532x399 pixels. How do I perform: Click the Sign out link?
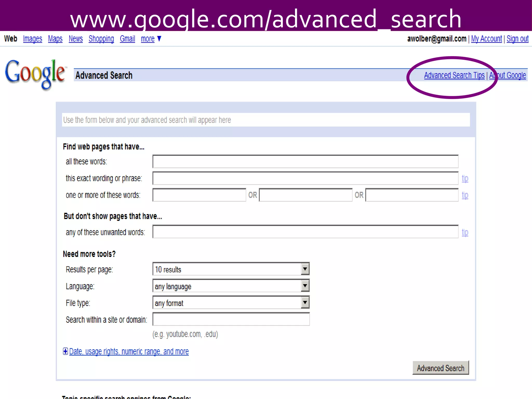[x=517, y=39]
